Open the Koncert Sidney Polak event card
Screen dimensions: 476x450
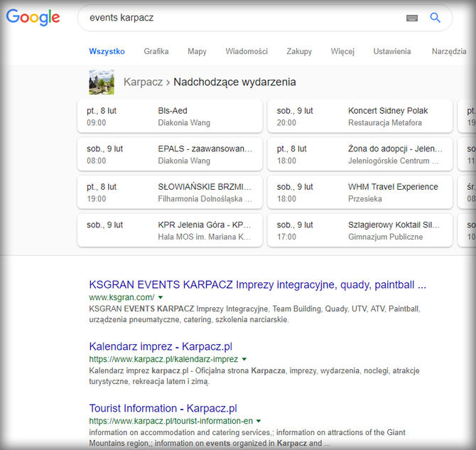tap(359, 116)
